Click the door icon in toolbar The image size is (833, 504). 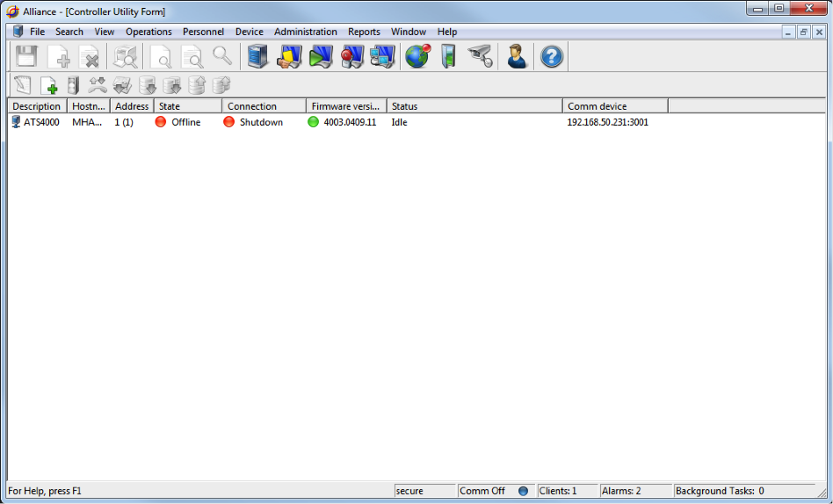tap(448, 57)
